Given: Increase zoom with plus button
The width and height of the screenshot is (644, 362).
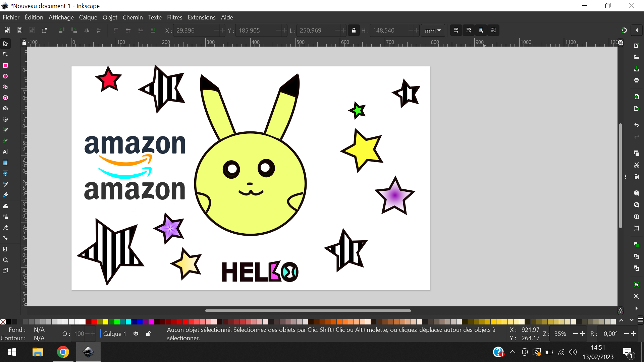Looking at the screenshot, I should (x=583, y=334).
